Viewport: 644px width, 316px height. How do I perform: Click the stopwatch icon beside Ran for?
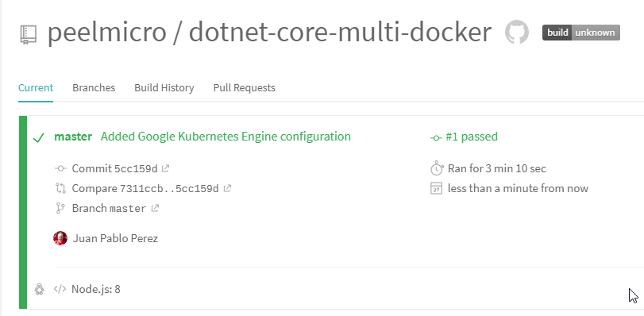(x=437, y=168)
